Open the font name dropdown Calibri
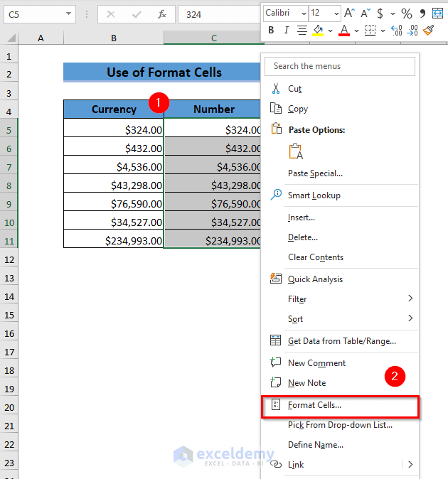 tap(304, 14)
